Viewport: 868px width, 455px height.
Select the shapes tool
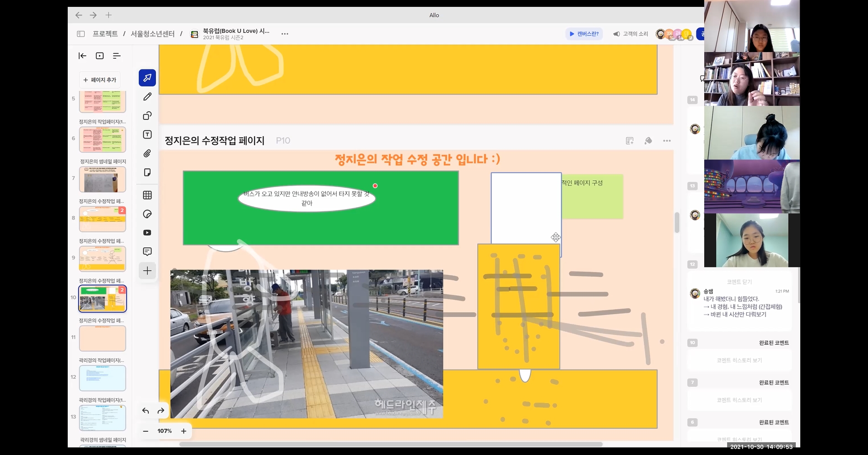[x=147, y=116]
